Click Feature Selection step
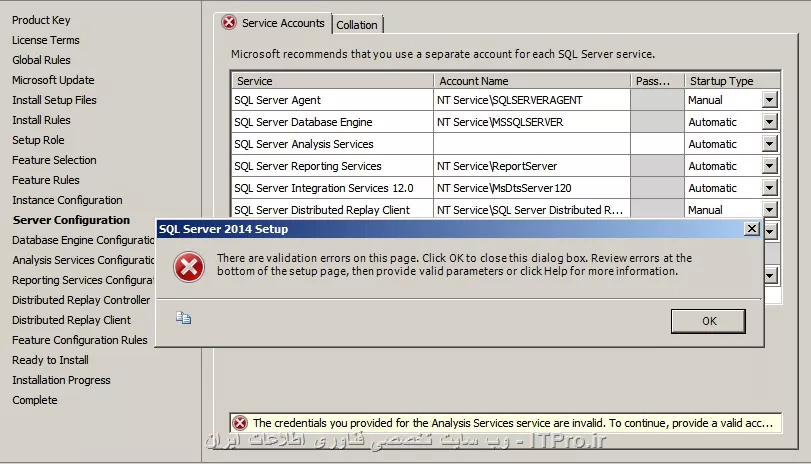 (x=54, y=160)
